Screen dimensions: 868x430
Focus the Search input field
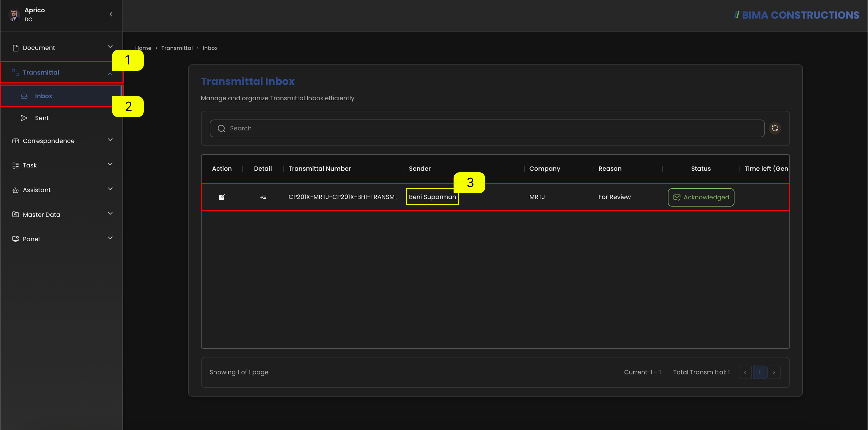point(487,128)
